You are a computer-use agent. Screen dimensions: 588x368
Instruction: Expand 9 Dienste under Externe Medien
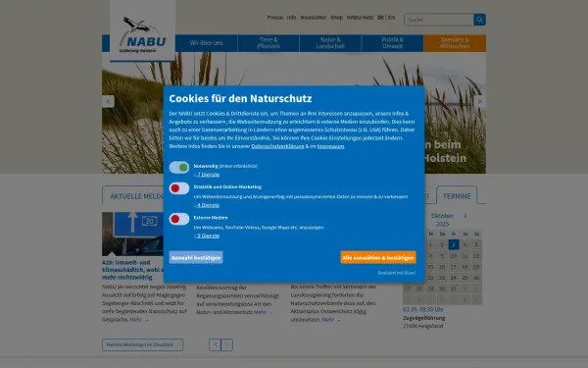point(207,236)
